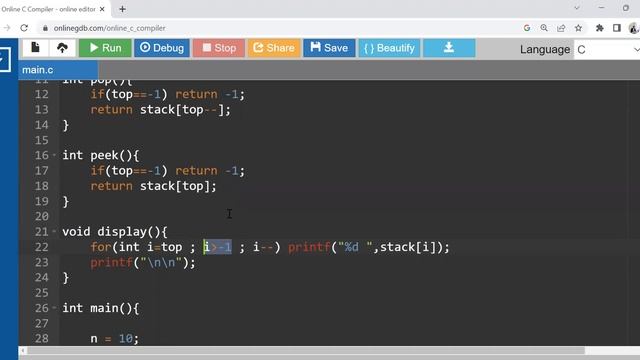The width and height of the screenshot is (640, 360).
Task: Place cursor on "void display(){" line
Action: pos(115,231)
